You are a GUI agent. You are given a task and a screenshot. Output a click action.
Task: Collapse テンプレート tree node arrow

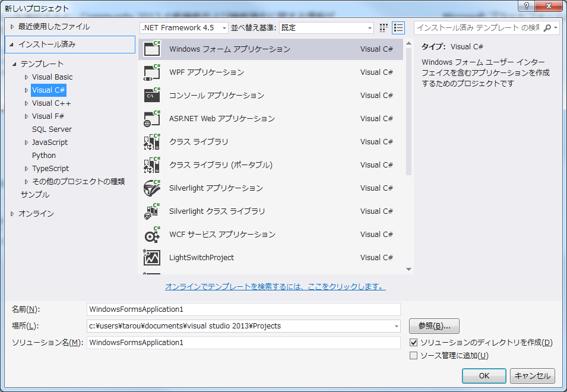tap(14, 64)
